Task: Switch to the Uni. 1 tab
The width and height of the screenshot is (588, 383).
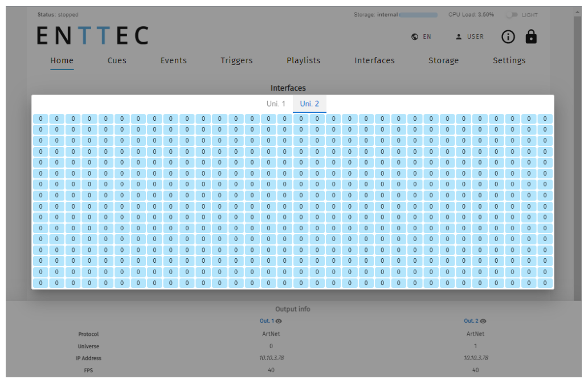Action: point(276,104)
